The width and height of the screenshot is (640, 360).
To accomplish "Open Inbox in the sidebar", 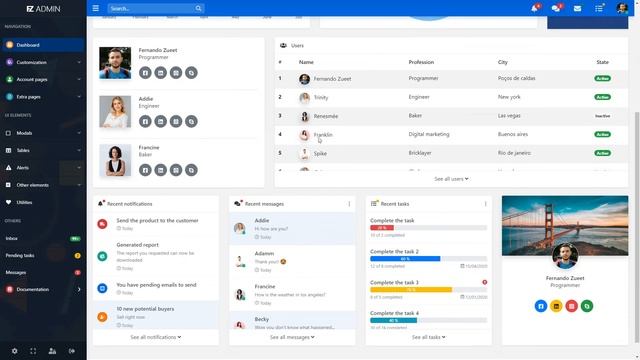I will coord(43,238).
